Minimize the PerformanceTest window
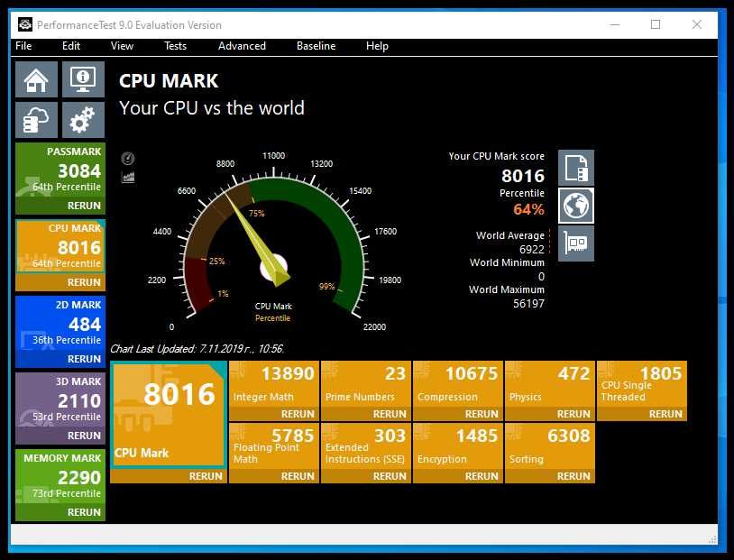The image size is (734, 560). point(615,24)
